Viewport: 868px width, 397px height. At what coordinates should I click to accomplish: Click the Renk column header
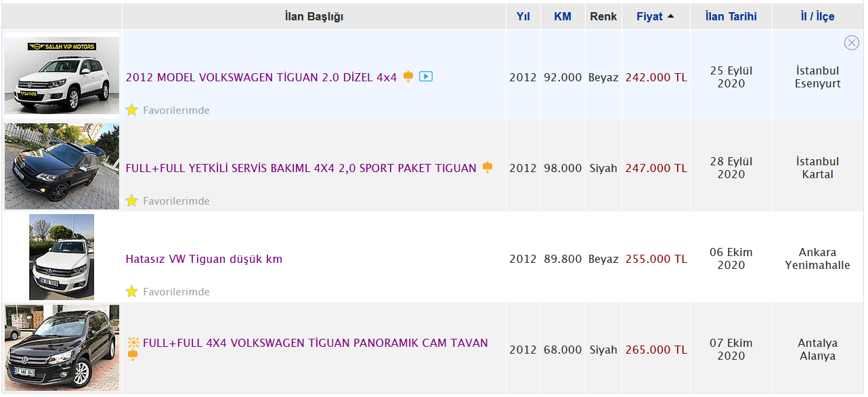click(x=603, y=16)
